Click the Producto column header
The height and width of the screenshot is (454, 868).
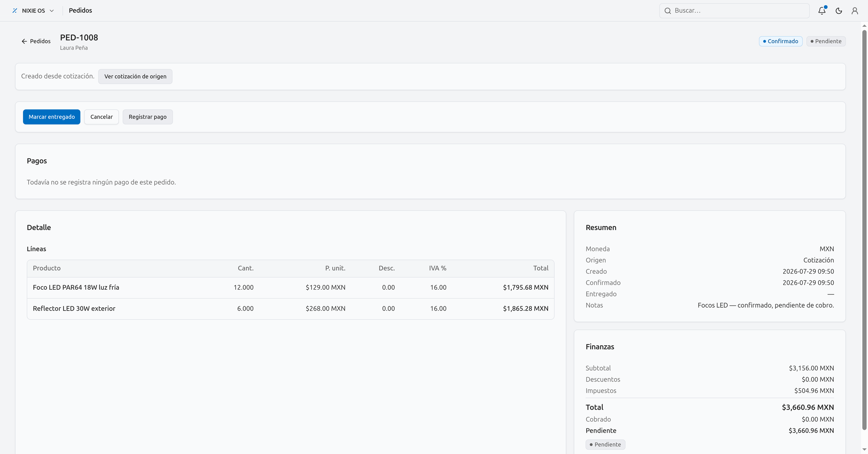(47, 268)
